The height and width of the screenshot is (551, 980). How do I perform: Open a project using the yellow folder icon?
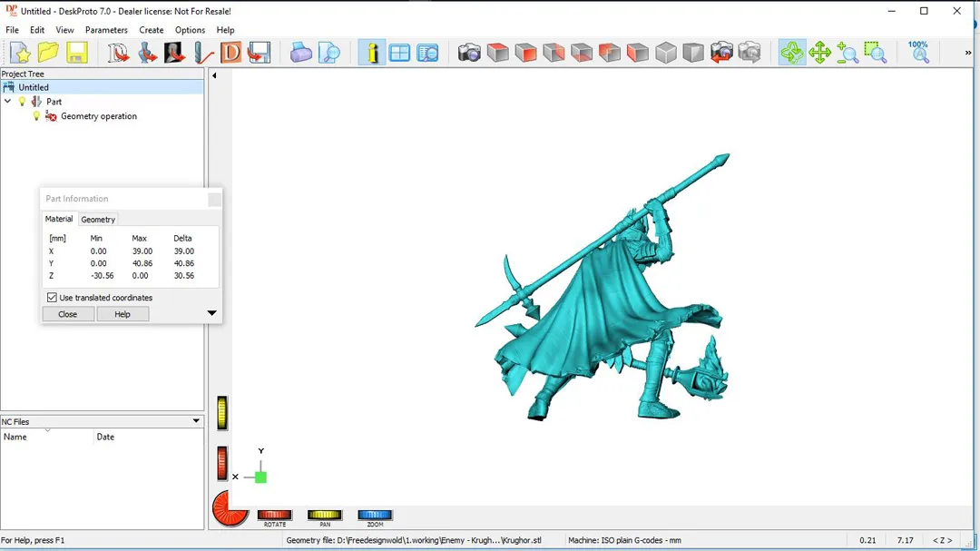[x=48, y=53]
